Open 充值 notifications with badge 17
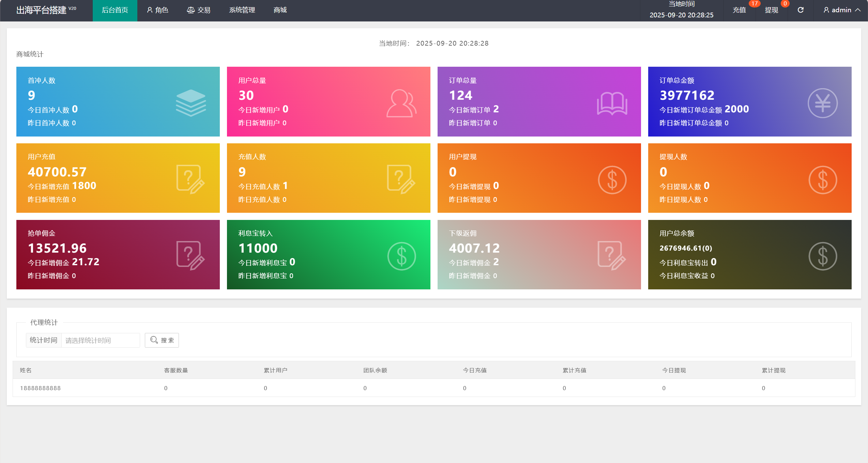Image resolution: width=868 pixels, height=463 pixels. 739,10
